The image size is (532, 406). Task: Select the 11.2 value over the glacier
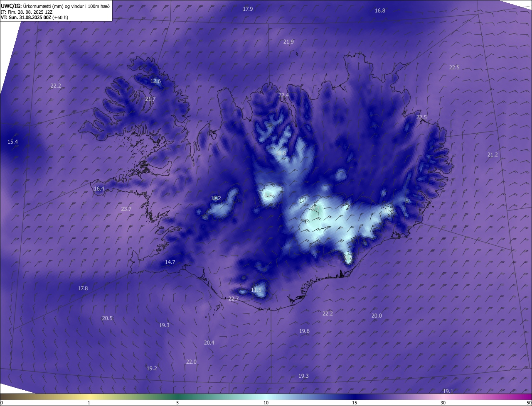pyautogui.click(x=216, y=198)
